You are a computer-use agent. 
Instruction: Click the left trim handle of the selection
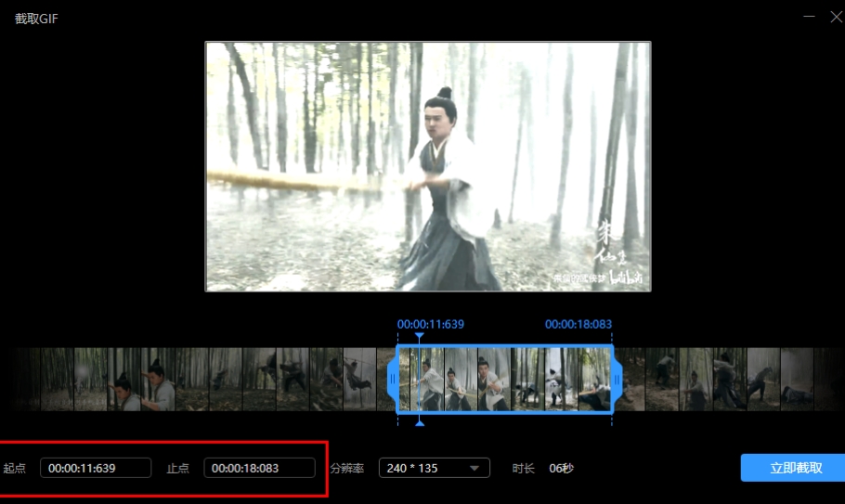393,379
